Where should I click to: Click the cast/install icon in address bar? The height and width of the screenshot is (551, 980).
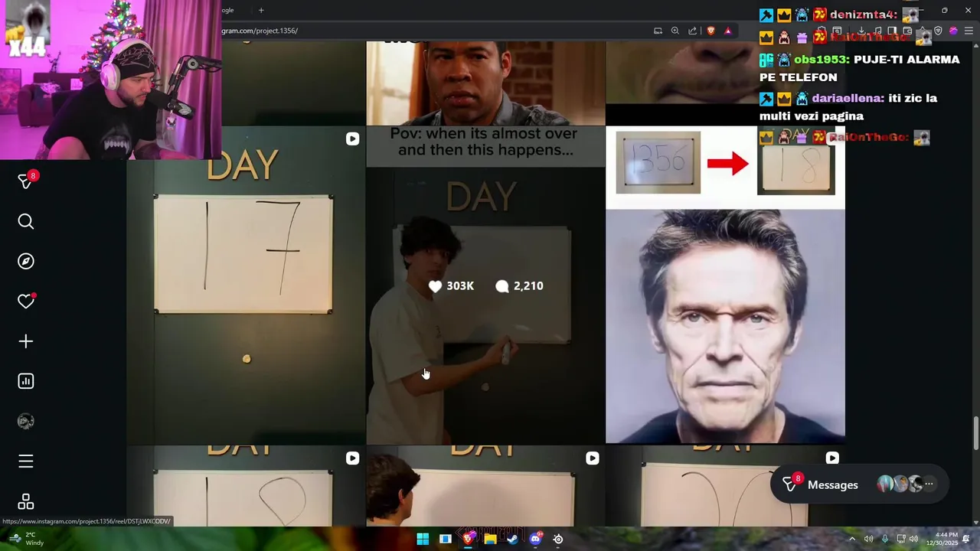(x=658, y=31)
